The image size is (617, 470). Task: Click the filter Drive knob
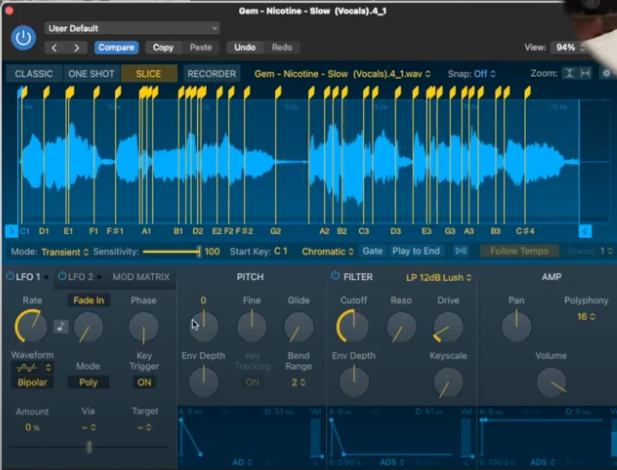448,328
